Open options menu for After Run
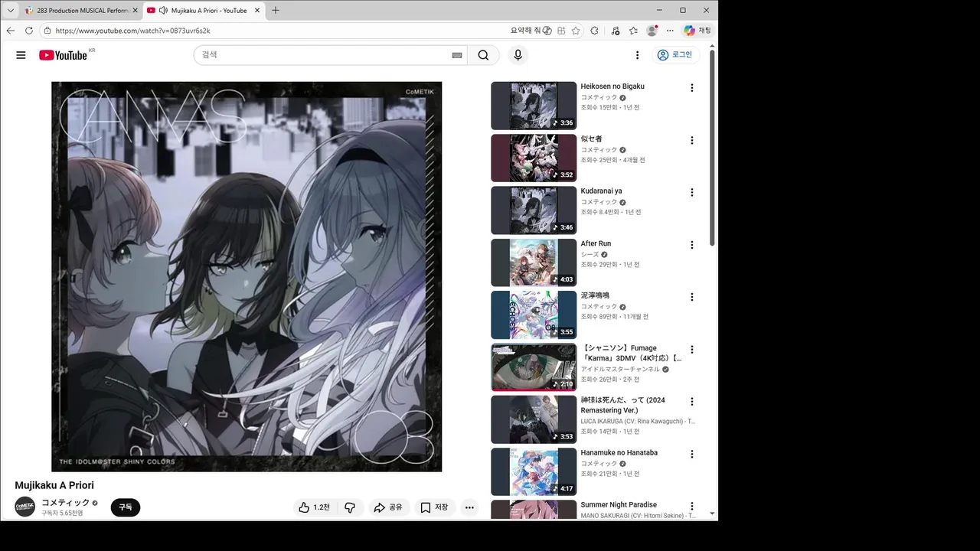The image size is (980, 551). (691, 245)
